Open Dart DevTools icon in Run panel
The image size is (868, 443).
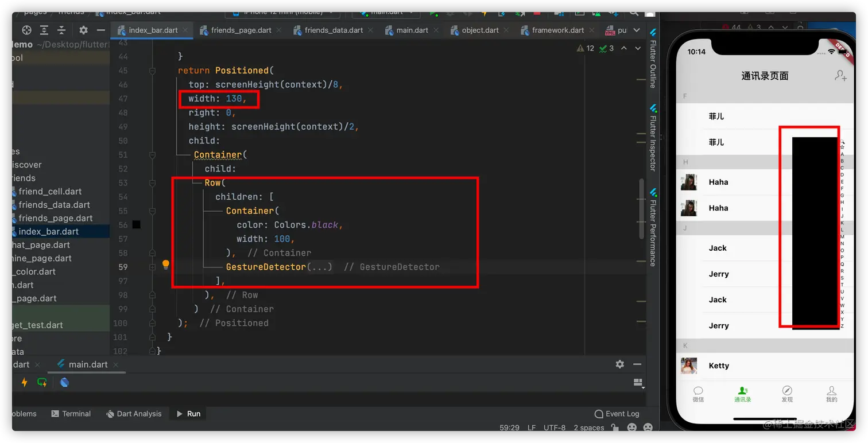(64, 382)
